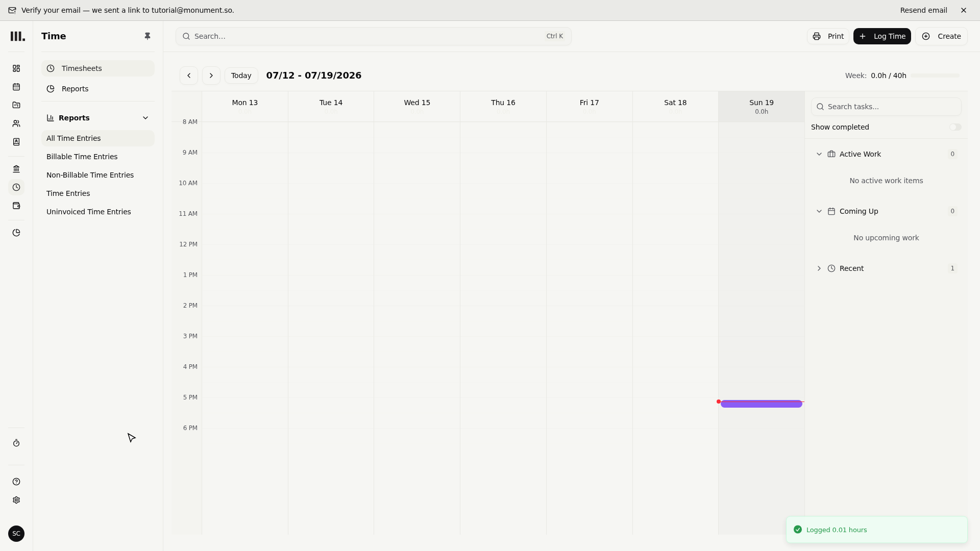Viewport: 980px width, 551px height.
Task: Open the pie chart analytics icon
Action: click(16, 233)
